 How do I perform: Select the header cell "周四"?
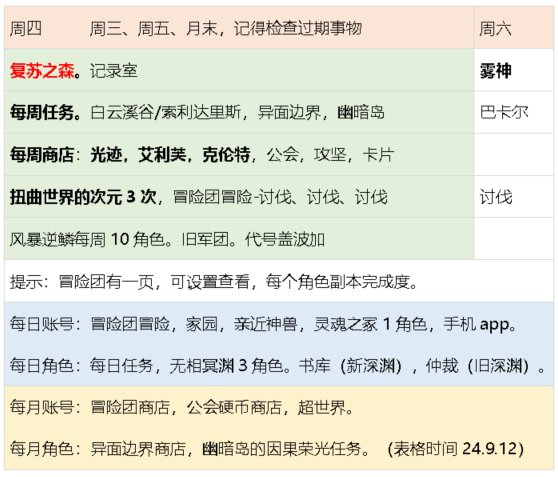[x=26, y=28]
